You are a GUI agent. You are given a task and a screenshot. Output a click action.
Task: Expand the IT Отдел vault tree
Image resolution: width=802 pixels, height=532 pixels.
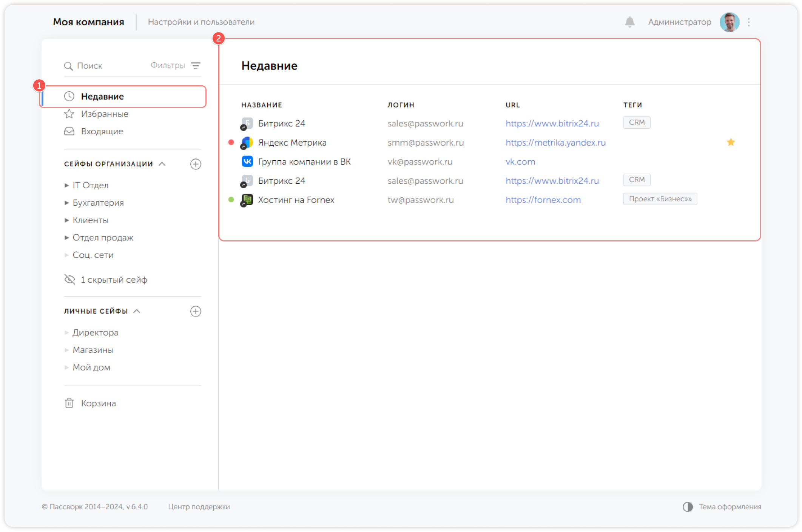pos(67,185)
